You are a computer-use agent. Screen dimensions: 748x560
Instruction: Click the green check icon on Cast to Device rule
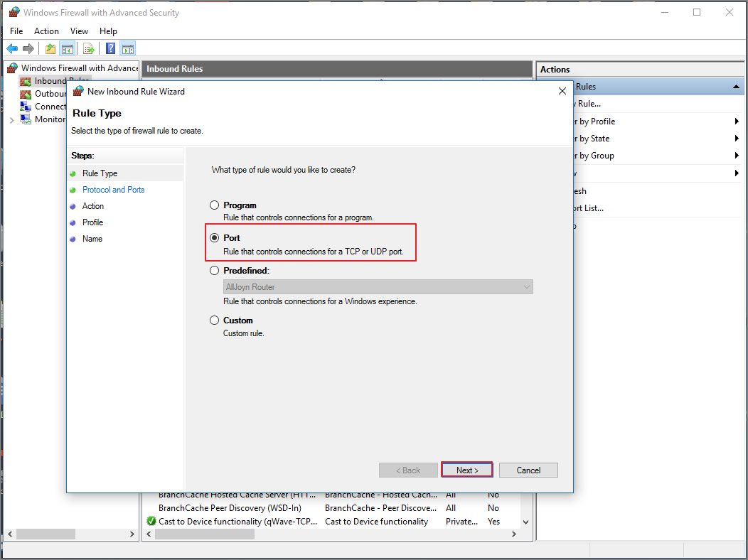point(151,522)
